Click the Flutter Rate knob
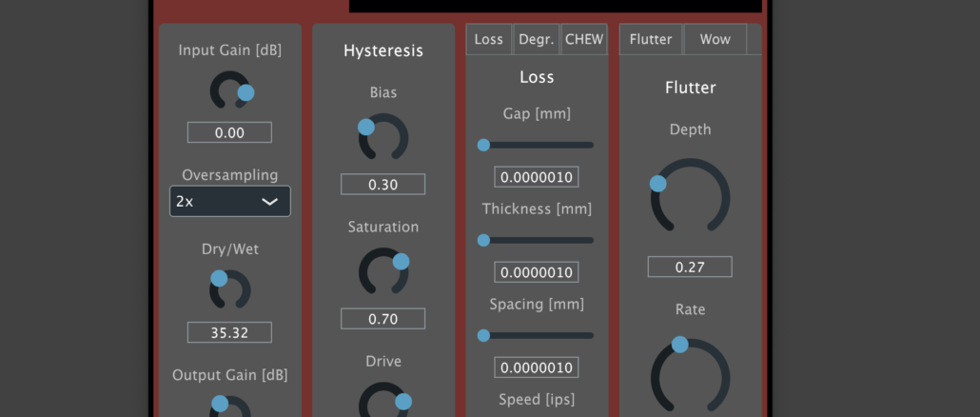This screenshot has height=417, width=980. pos(690,375)
